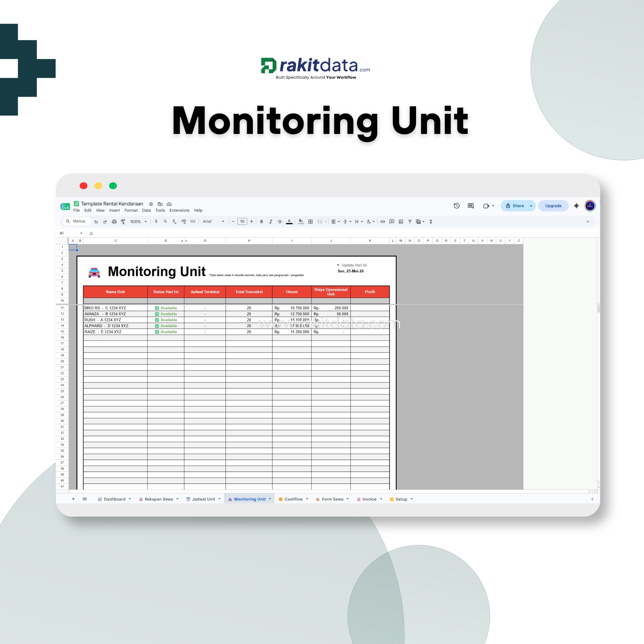Screen dimensions: 644x644
Task: Open the Extensions menu
Action: (179, 211)
